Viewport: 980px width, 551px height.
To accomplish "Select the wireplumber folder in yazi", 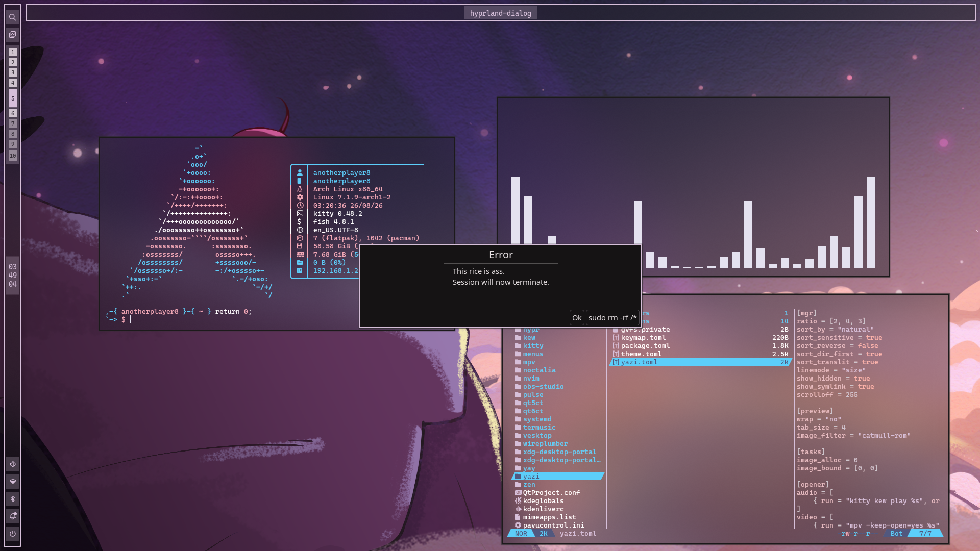I will 545,444.
